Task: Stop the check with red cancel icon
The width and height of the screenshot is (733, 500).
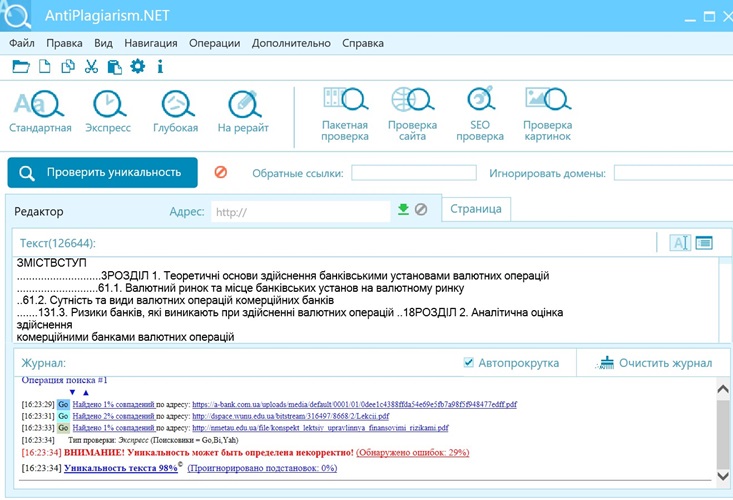Action: pyautogui.click(x=221, y=172)
